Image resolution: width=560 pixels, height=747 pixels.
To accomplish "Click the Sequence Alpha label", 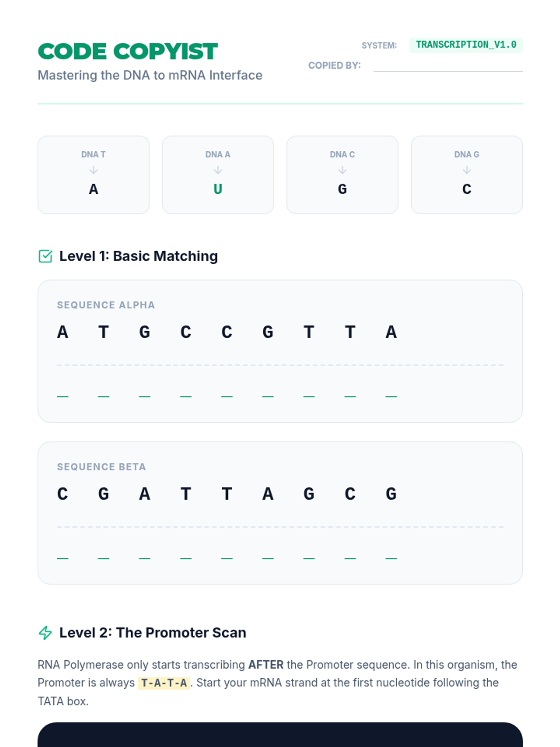I will pyautogui.click(x=106, y=305).
